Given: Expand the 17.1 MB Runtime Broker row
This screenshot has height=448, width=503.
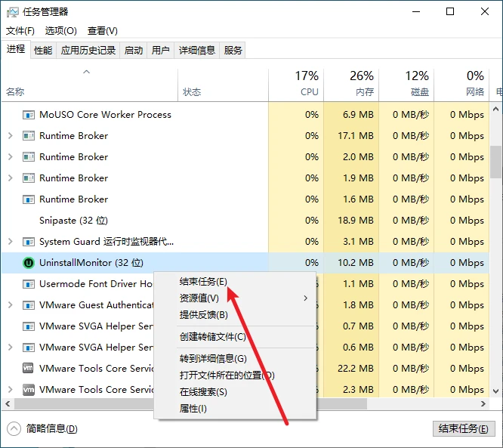Looking at the screenshot, I should (11, 136).
